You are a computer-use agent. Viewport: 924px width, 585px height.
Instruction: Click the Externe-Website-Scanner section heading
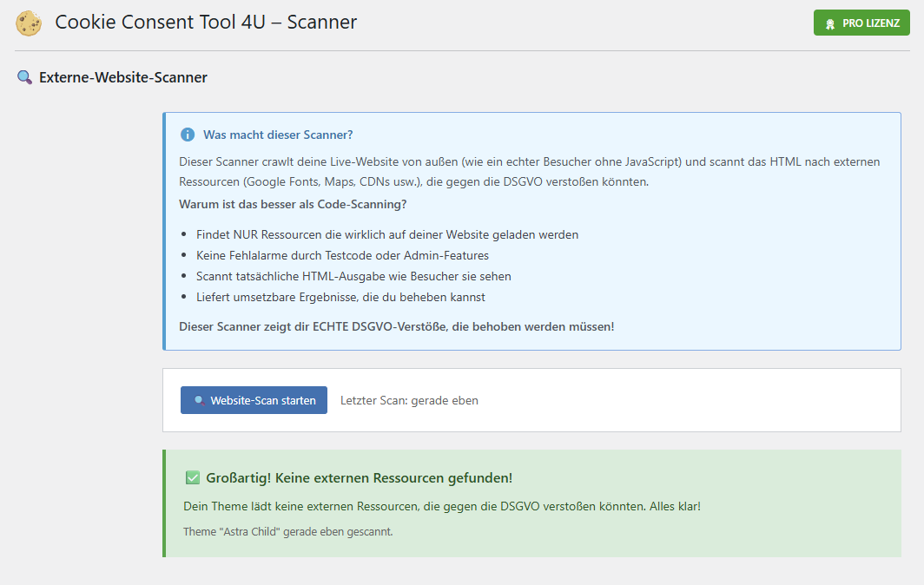(x=122, y=77)
